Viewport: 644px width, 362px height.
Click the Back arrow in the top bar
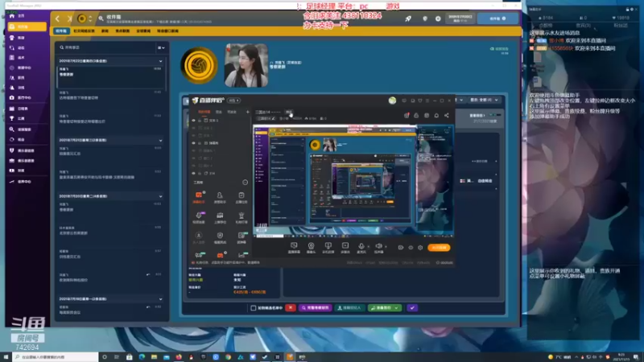click(57, 19)
